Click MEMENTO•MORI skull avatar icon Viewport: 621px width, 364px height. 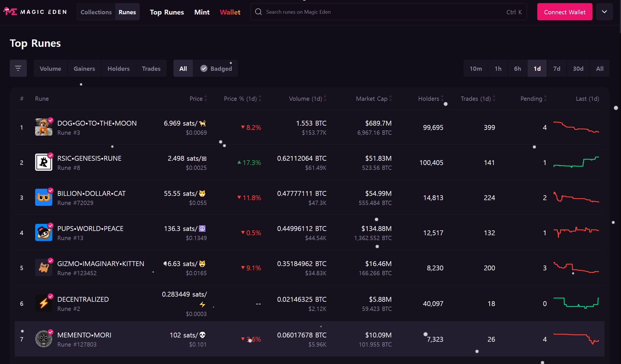click(43, 339)
